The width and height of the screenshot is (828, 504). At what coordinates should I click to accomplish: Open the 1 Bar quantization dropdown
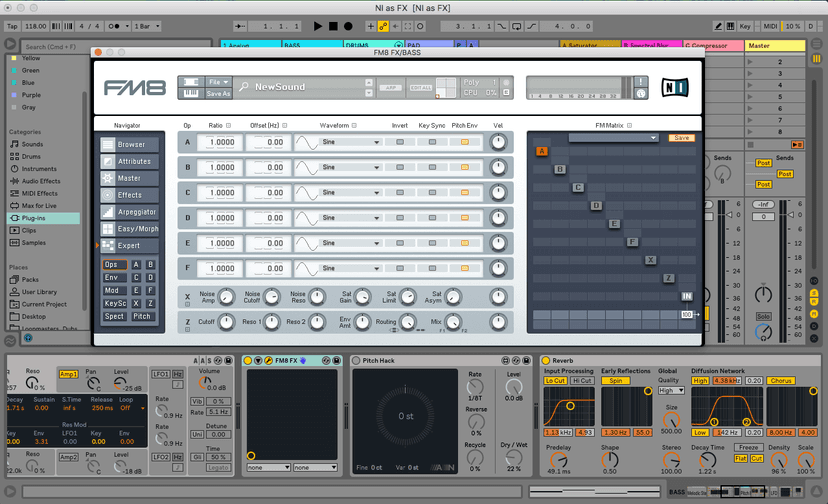[x=147, y=26]
